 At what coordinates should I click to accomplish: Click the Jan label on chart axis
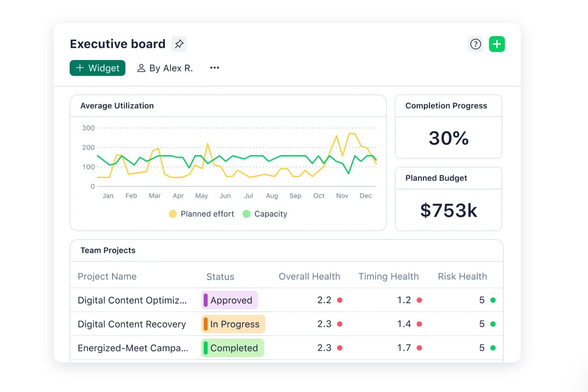(108, 196)
